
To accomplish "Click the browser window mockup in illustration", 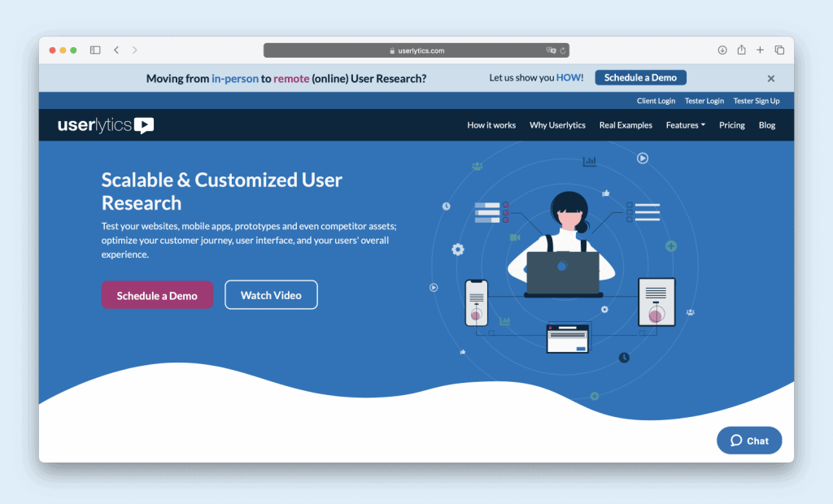I will (568, 339).
